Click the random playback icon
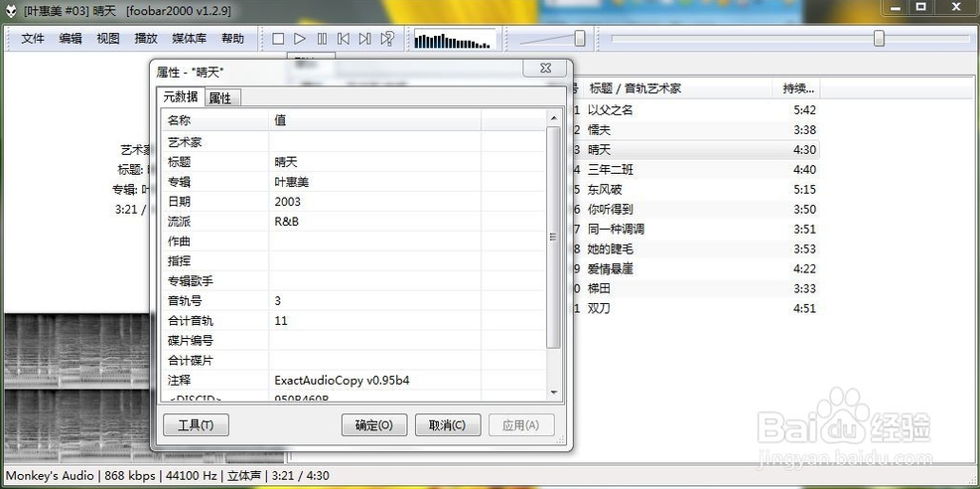 click(387, 39)
